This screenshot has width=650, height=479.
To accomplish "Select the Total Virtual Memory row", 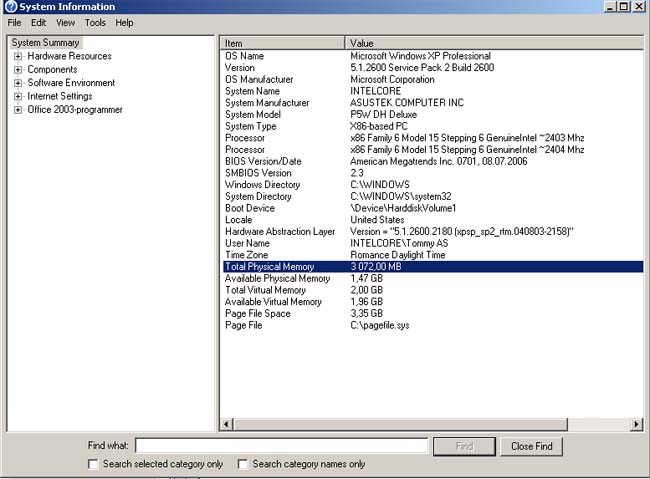I will 433,290.
